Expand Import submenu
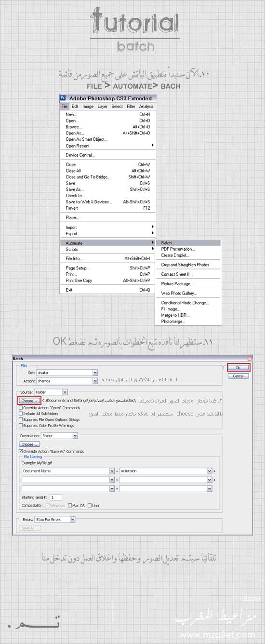 coord(108,228)
